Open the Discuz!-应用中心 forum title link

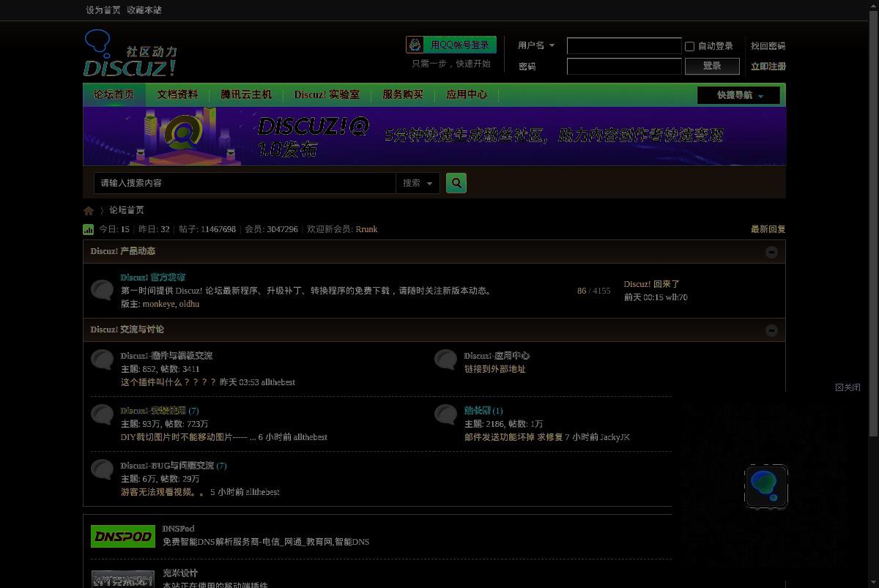[x=497, y=356]
